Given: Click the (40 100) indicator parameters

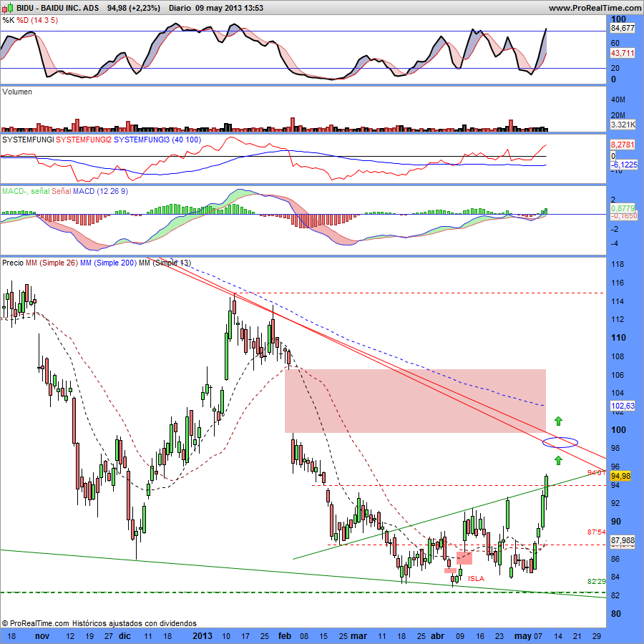Looking at the screenshot, I should [x=187, y=140].
